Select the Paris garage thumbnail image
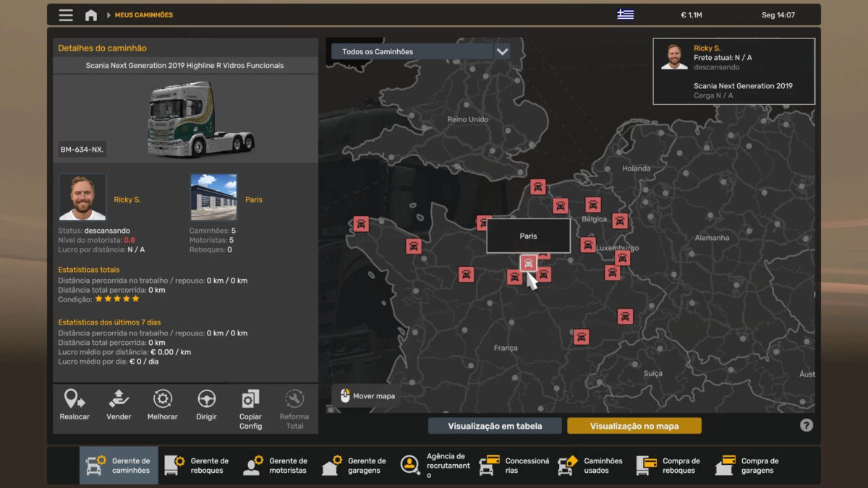This screenshot has width=868, height=488. pyautogui.click(x=213, y=197)
